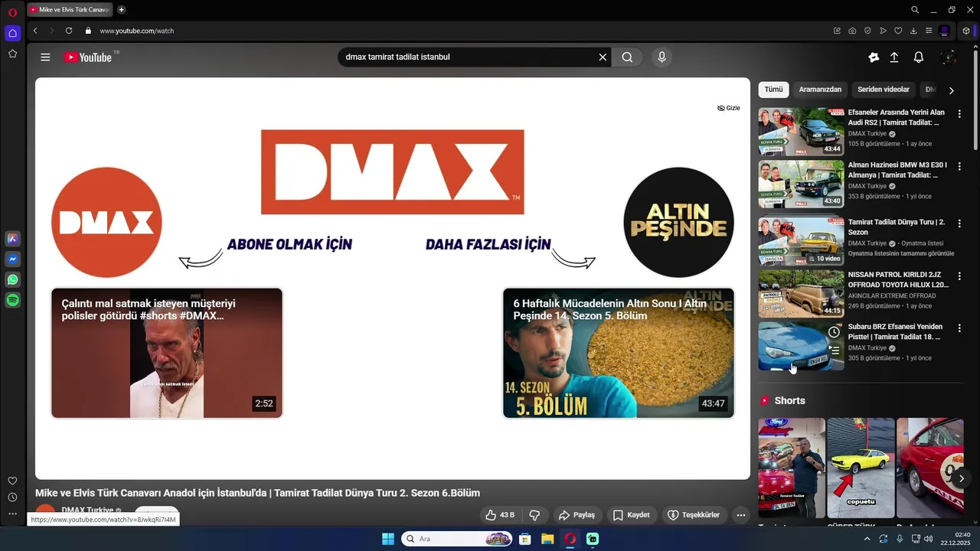Click the taskbar Ara search box
The image size is (980, 551).
[457, 539]
